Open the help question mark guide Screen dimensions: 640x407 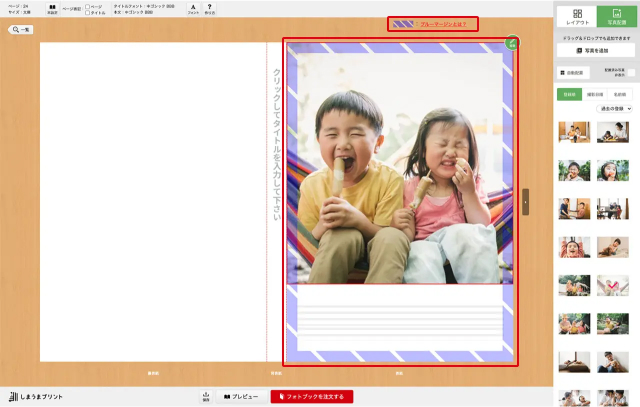tap(209, 9)
